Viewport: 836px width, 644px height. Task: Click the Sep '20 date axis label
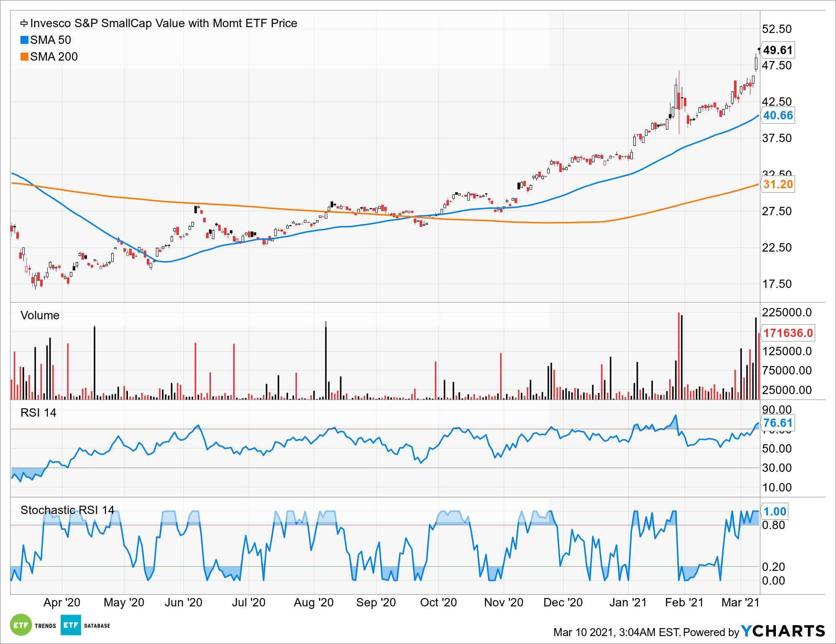click(x=376, y=602)
